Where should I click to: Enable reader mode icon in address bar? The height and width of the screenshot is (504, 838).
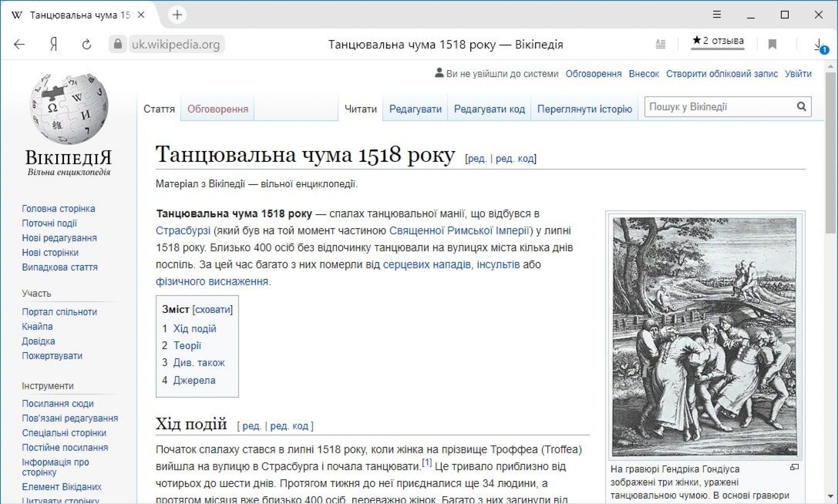pos(660,44)
